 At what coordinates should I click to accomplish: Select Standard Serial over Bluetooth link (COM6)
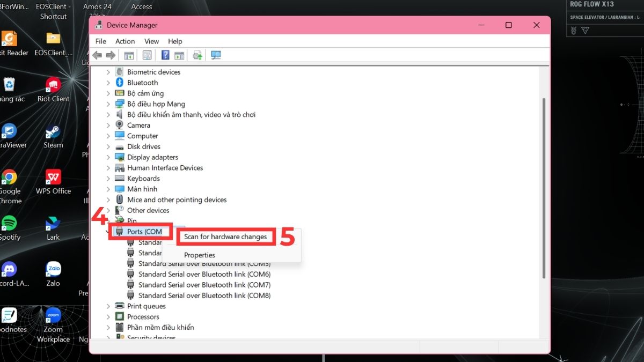coord(204,274)
